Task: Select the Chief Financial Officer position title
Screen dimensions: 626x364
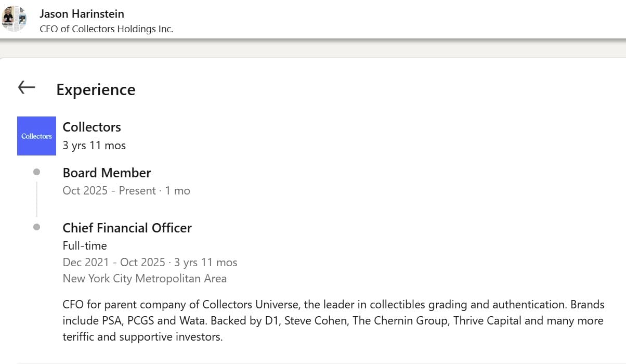Action: 127,228
